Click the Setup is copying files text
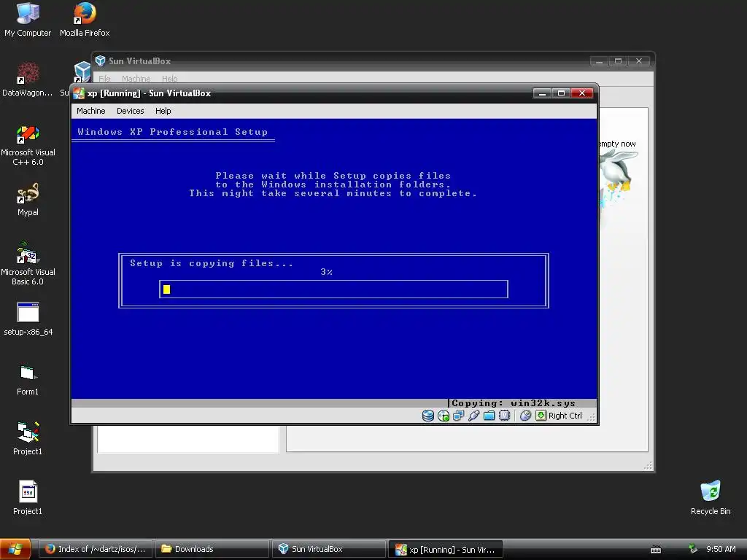Image resolution: width=747 pixels, height=560 pixels. click(212, 263)
